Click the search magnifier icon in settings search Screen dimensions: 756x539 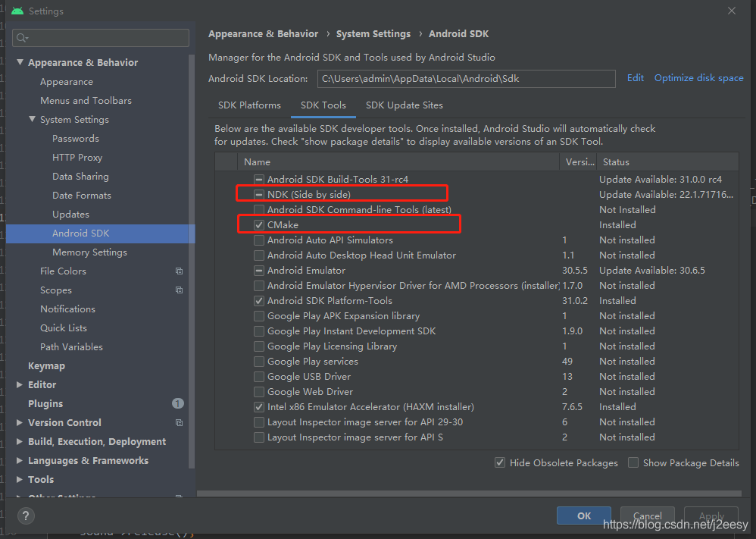click(x=22, y=38)
